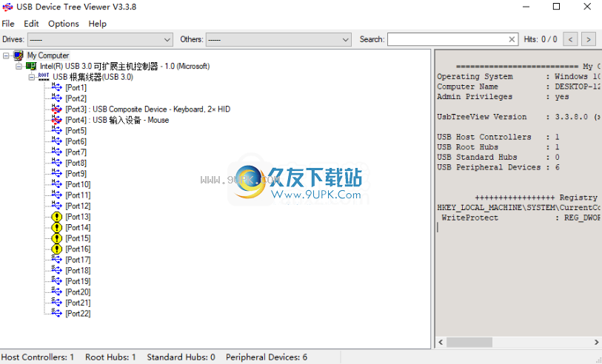Viewport: 602px width, 364px height.
Task: Click the details pane scroll right arrow
Action: (x=597, y=342)
